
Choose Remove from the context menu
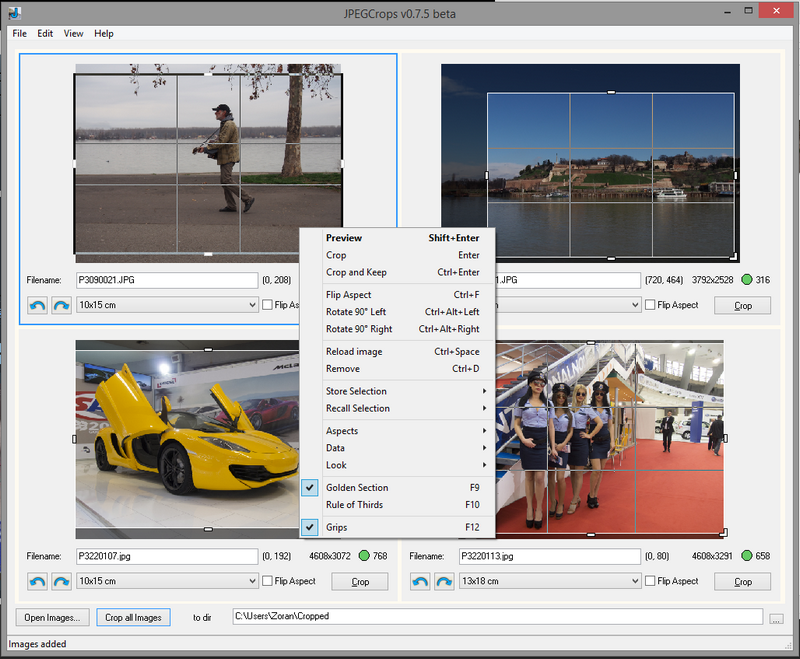[x=398, y=369]
